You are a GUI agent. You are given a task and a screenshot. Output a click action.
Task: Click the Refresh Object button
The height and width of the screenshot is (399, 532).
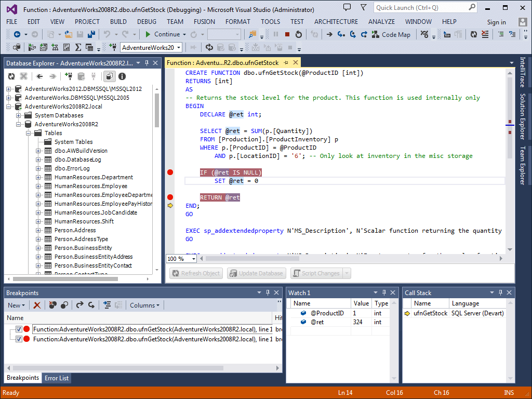point(196,273)
